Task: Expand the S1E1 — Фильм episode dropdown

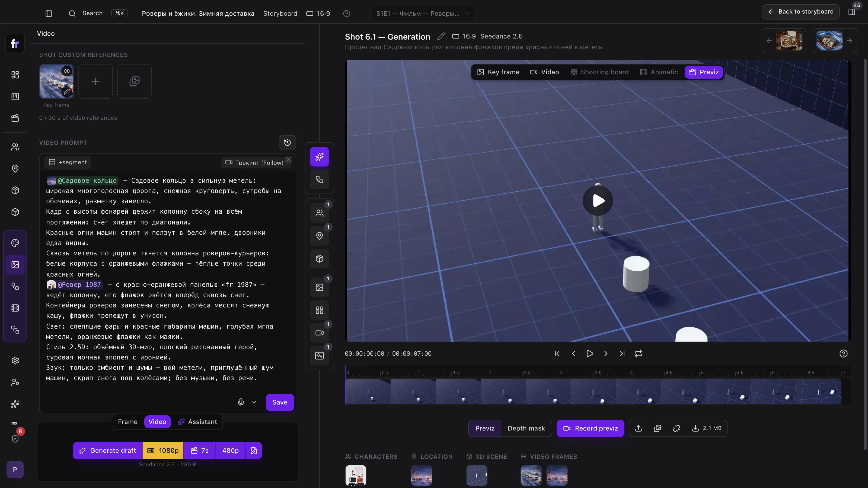Action: [x=423, y=14]
